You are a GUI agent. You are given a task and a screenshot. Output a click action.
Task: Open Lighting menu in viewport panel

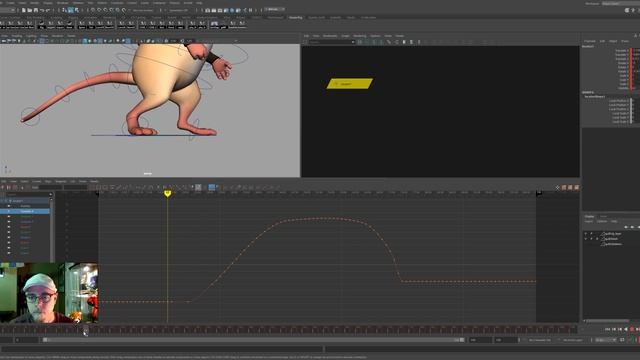click(31, 36)
